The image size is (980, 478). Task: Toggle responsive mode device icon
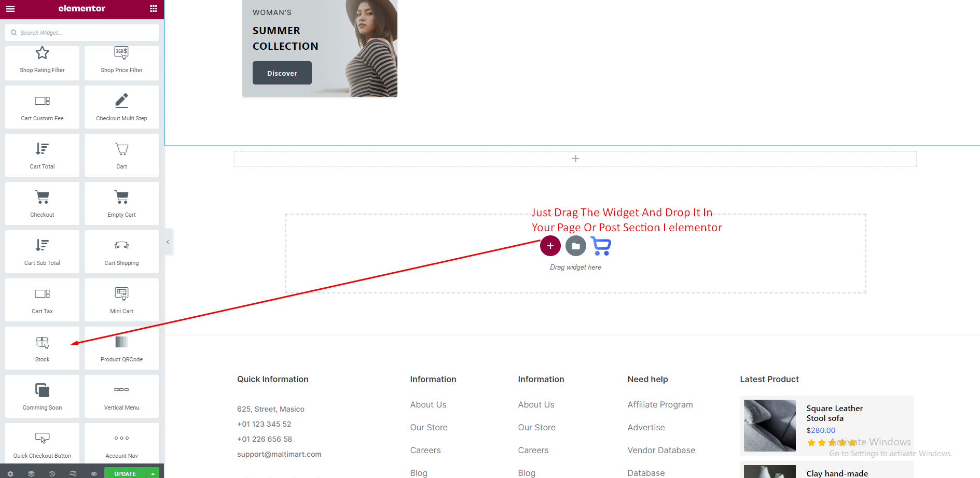[x=73, y=473]
